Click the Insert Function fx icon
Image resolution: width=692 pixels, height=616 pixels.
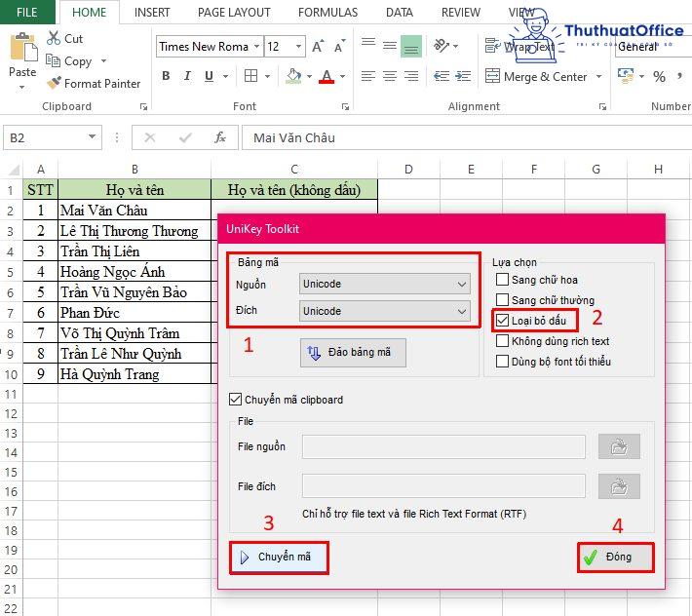(219, 137)
